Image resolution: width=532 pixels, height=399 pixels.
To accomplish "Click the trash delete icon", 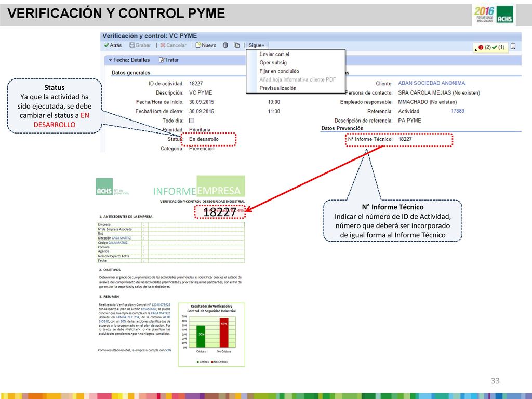I will (x=225, y=45).
